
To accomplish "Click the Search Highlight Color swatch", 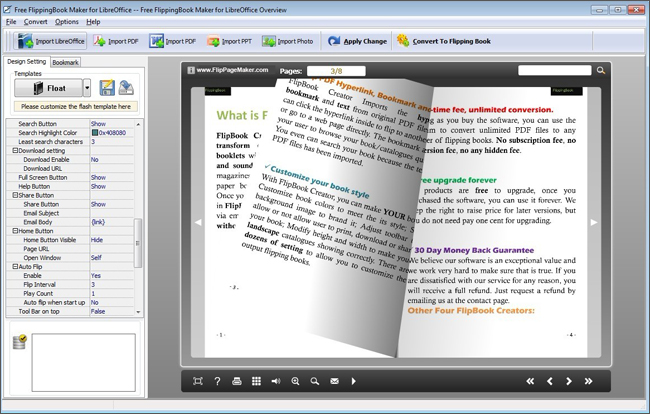I will (95, 133).
